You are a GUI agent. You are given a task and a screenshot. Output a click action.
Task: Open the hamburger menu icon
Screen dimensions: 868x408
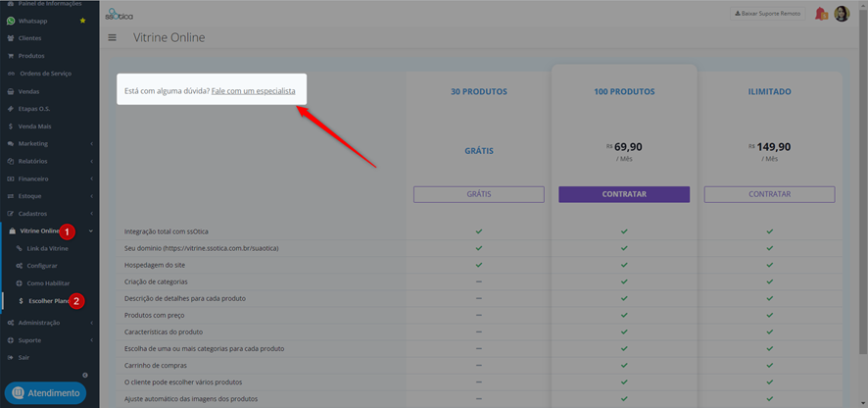(x=113, y=37)
